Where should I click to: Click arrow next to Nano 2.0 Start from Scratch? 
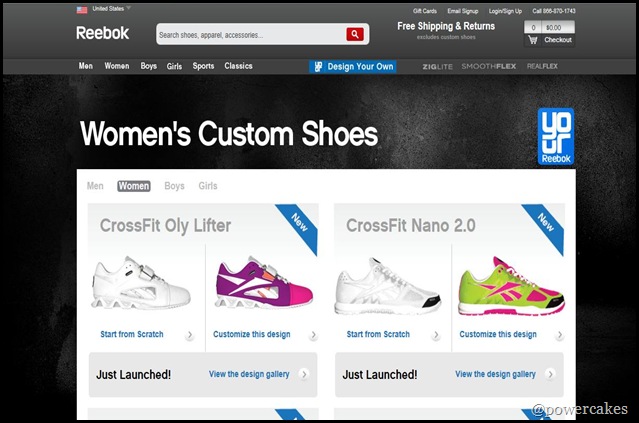tap(436, 335)
